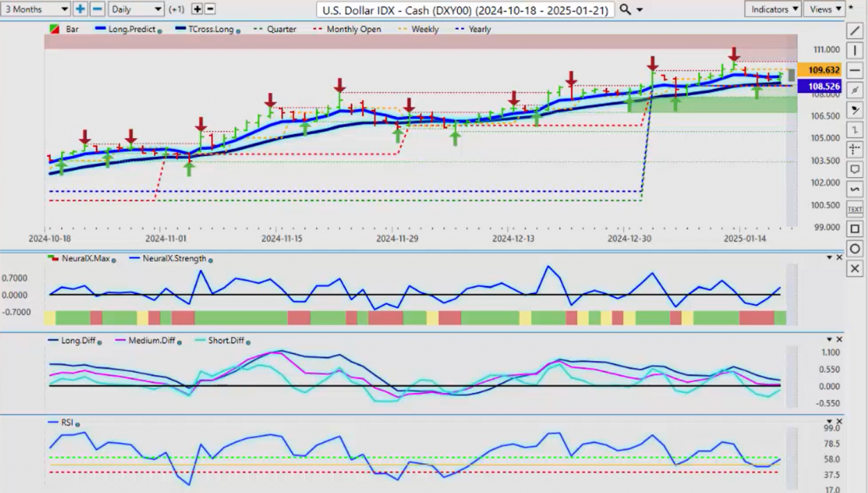Select the vertical line drawing tool
This screenshot has width=868, height=493.
point(854,48)
